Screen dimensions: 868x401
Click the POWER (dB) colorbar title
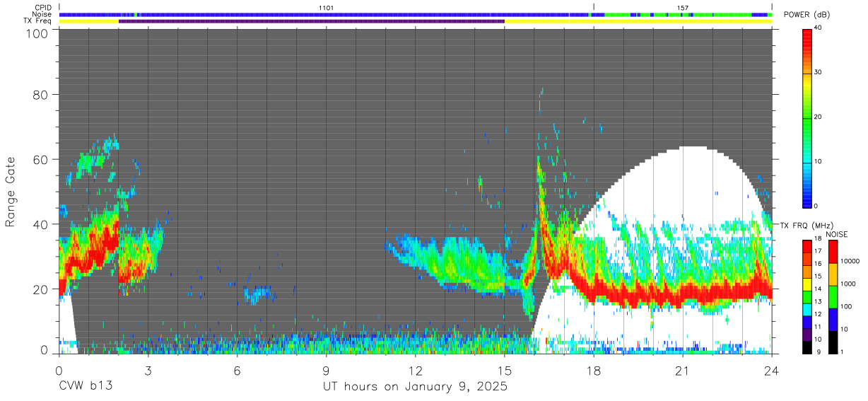[808, 15]
